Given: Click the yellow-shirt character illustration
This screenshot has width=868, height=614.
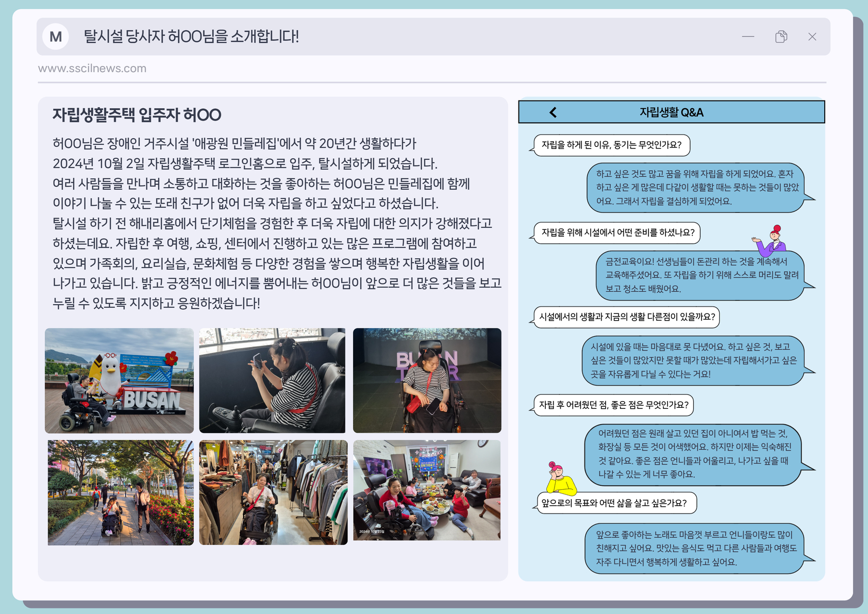Looking at the screenshot, I should click(x=560, y=478).
